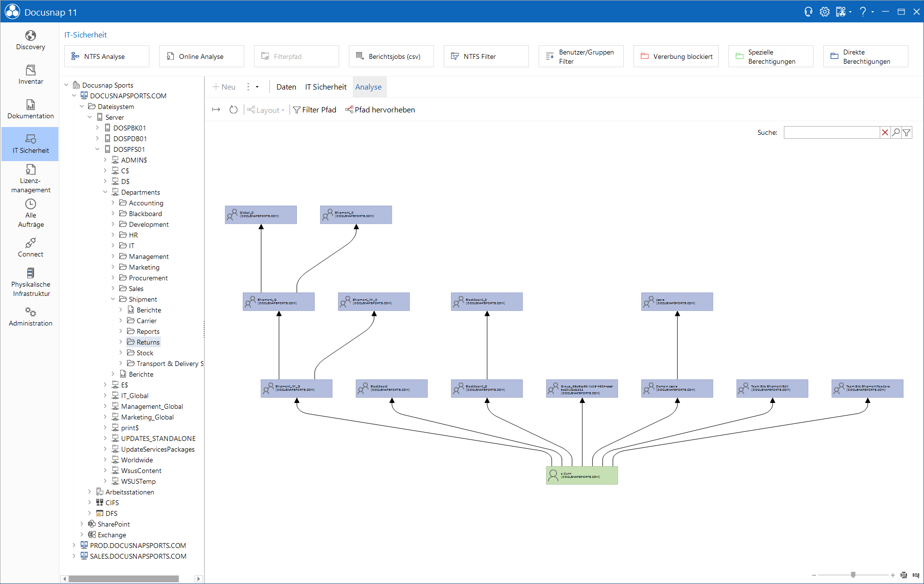Select the Users group node
924x584 pixels.
click(677, 302)
